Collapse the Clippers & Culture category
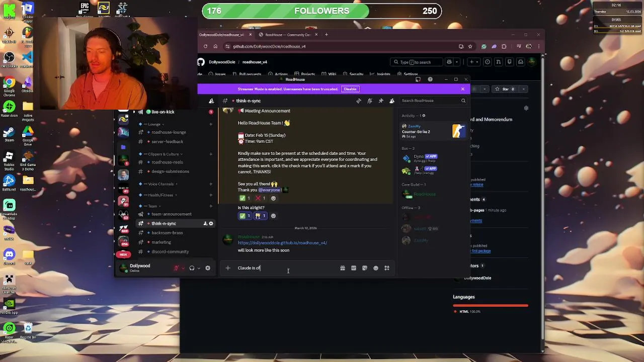644x362 pixels. pos(164,154)
